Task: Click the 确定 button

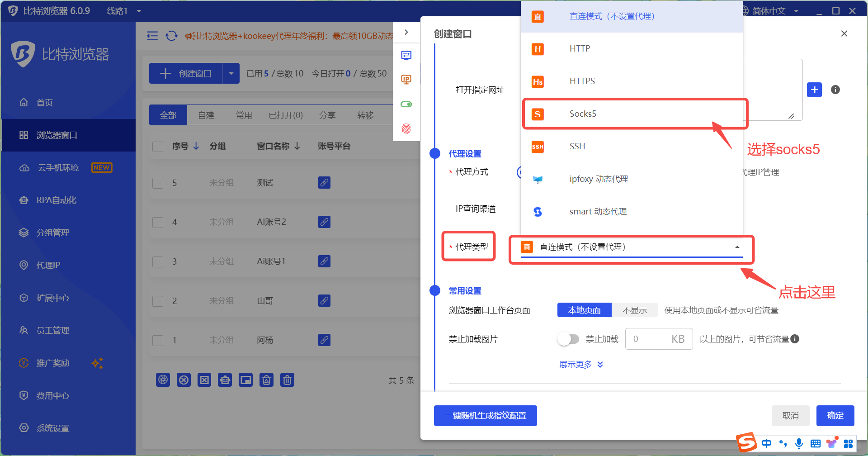Action: tap(835, 416)
